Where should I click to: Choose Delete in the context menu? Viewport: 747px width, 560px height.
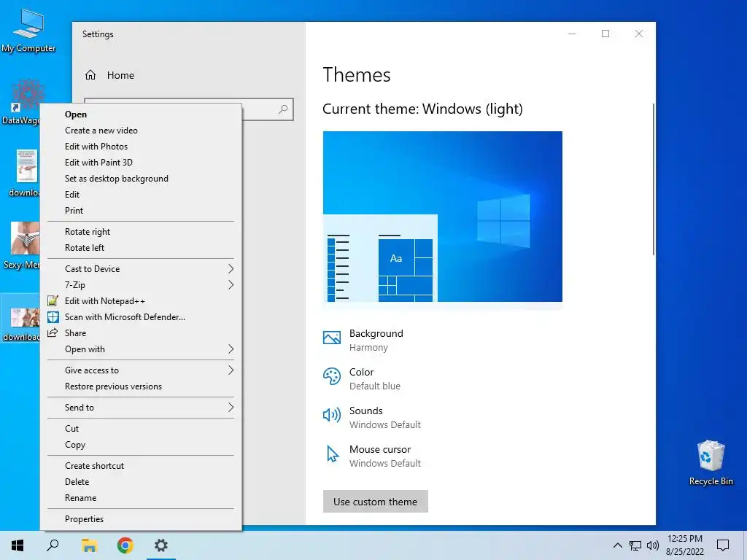pyautogui.click(x=141, y=482)
